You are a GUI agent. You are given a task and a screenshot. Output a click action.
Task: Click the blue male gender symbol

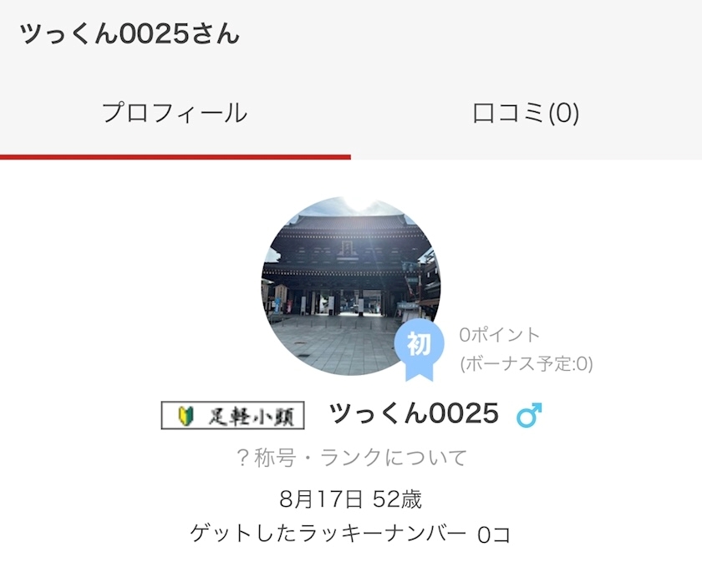(x=529, y=415)
